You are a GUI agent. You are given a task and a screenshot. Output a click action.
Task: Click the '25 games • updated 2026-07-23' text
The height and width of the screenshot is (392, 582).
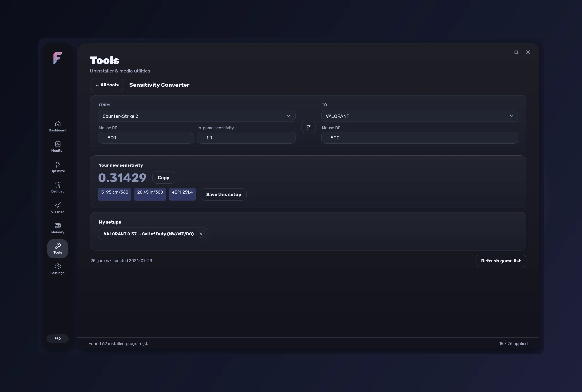[121, 261]
